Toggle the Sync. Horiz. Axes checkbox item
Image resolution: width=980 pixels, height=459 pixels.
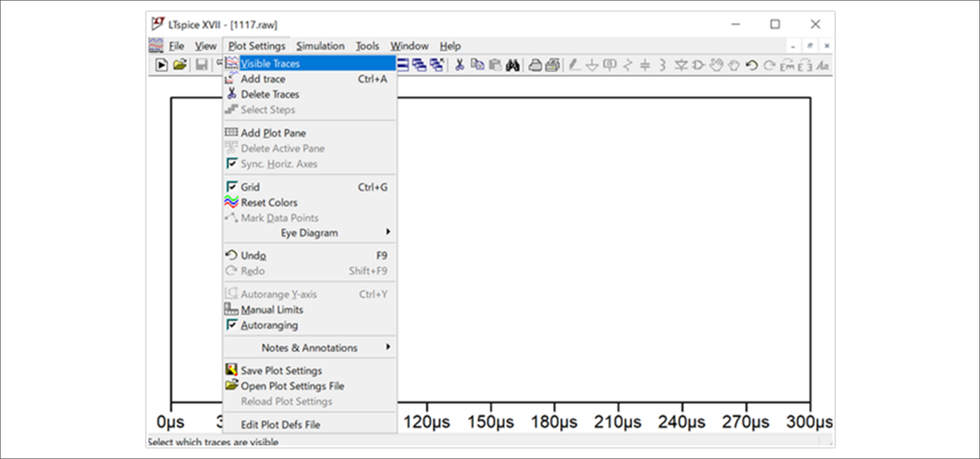(310, 164)
